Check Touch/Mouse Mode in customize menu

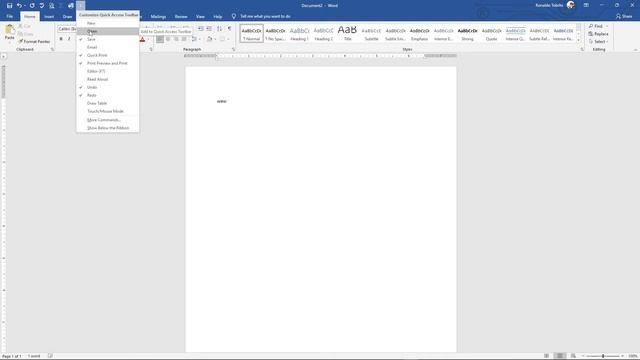tap(108, 111)
